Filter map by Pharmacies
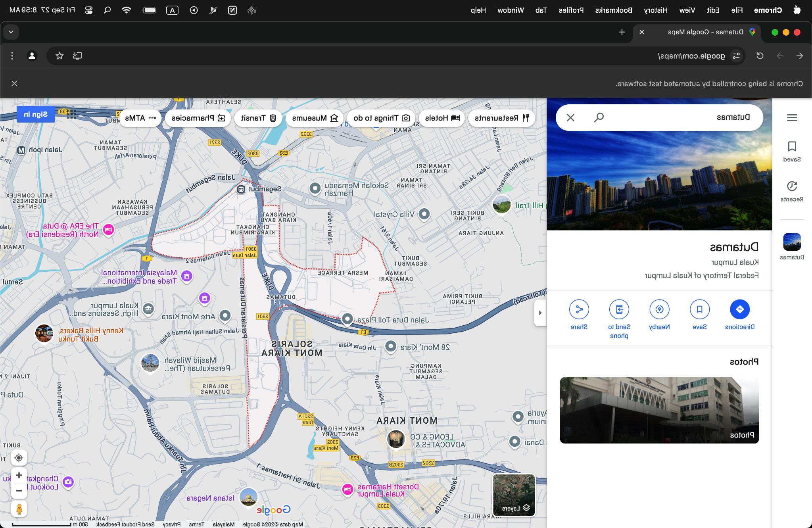812x528 pixels. 198,118
